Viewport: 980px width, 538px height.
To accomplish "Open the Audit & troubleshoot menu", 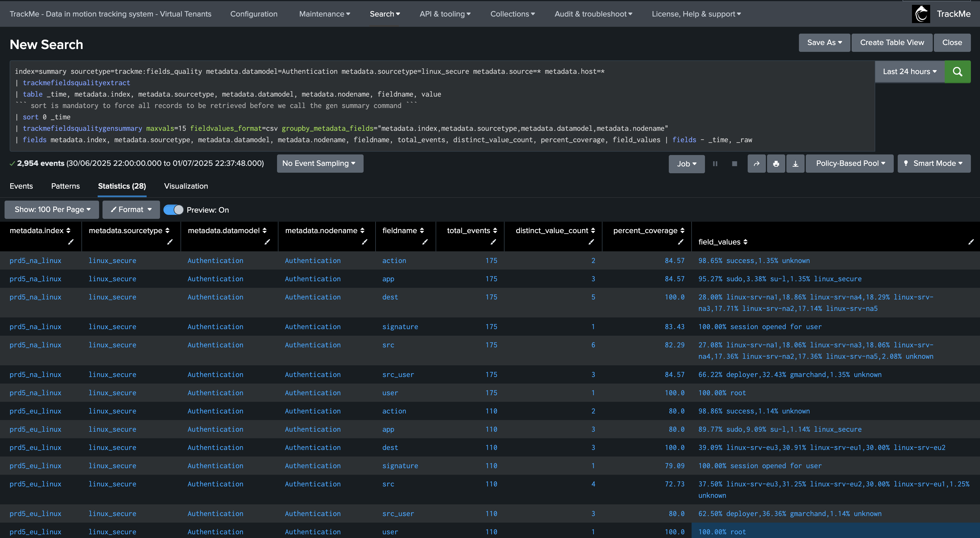I will click(x=593, y=14).
